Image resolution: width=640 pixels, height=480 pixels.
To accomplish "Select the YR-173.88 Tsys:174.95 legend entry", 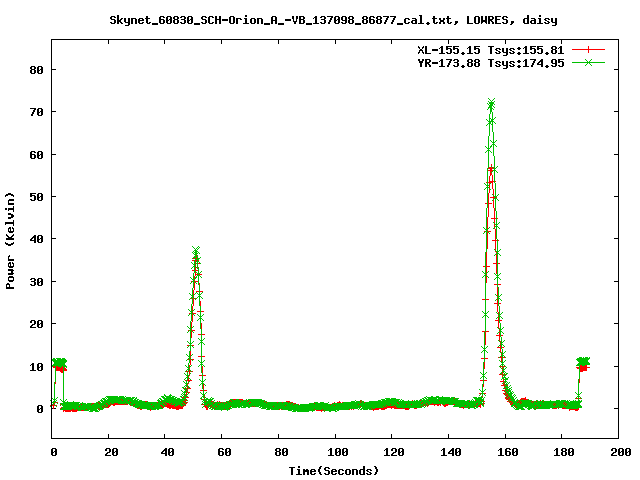I will pos(491,63).
